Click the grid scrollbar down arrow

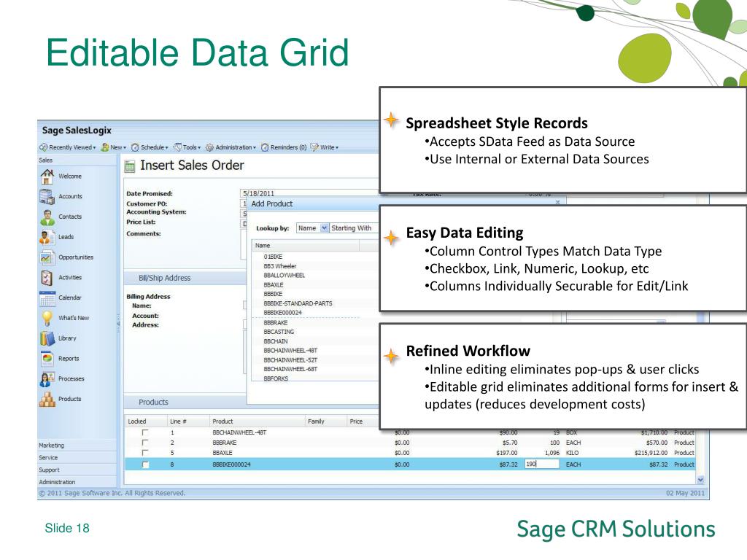(700, 480)
